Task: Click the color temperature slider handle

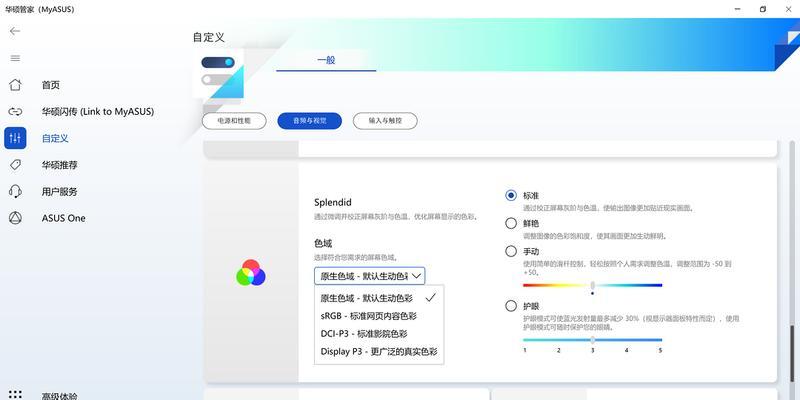Action: tap(592, 285)
